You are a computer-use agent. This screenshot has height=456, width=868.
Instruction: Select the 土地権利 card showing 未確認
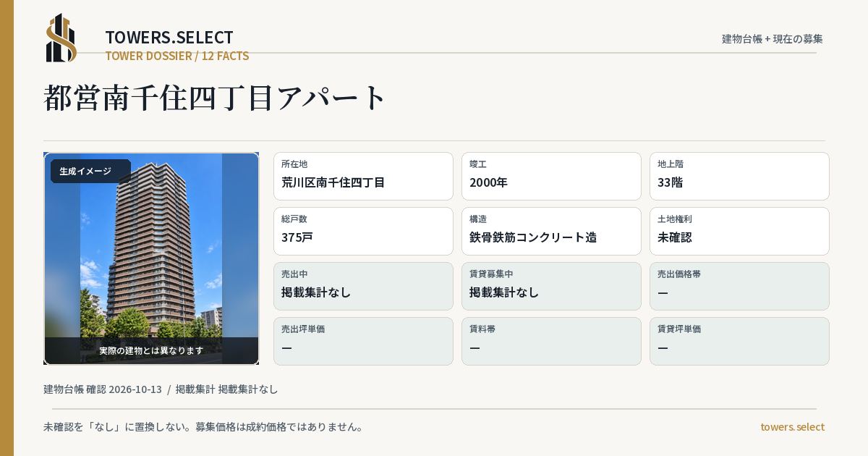coord(739,231)
